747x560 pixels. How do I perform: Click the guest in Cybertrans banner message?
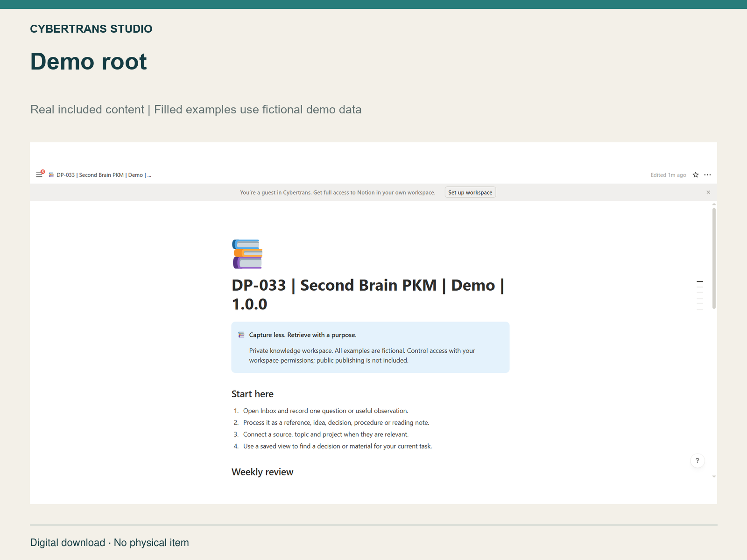[x=338, y=192]
